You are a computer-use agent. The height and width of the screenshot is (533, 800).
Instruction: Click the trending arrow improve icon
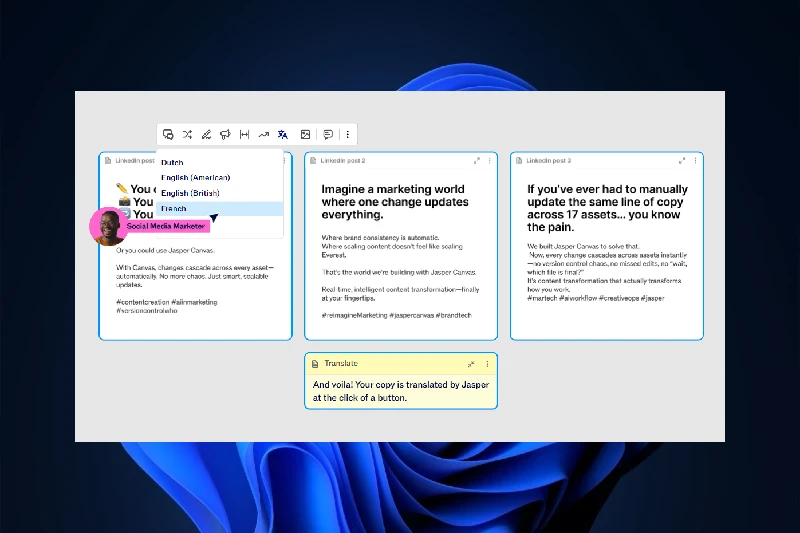tap(264, 134)
